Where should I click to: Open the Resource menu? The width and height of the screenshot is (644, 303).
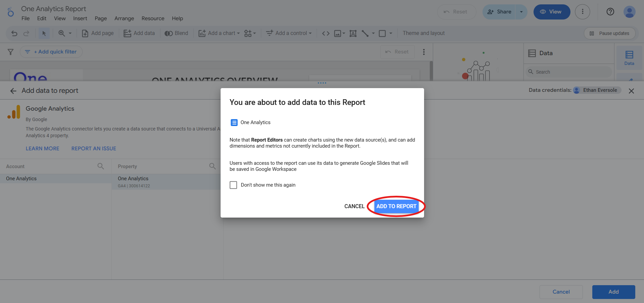[153, 18]
